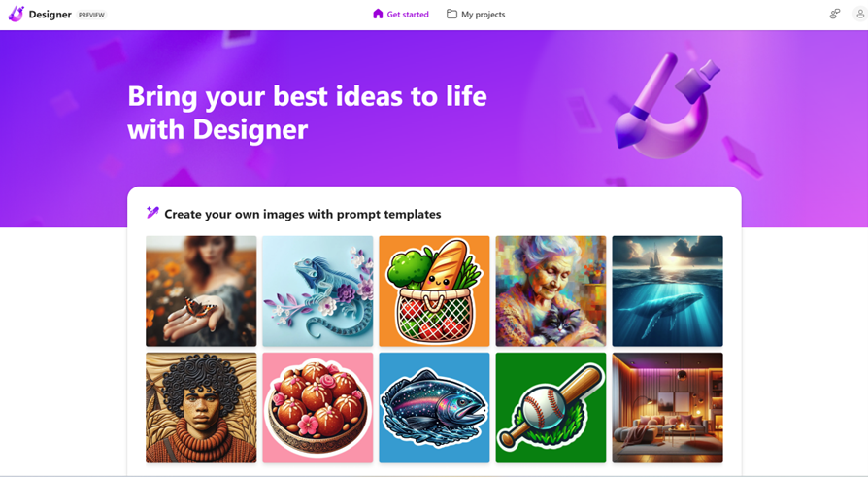Choose the cozy living room interior image
This screenshot has height=477, width=868.
(668, 408)
